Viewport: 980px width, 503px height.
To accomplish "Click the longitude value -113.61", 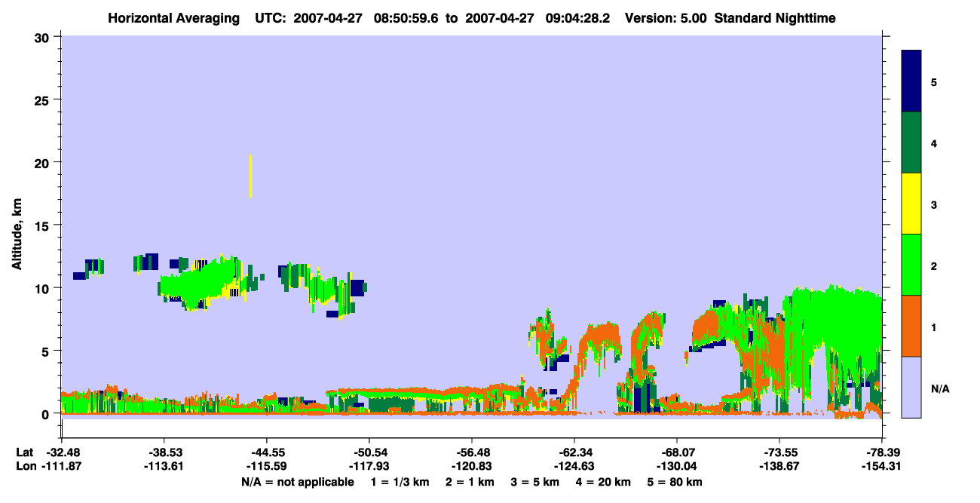I will pos(164,466).
